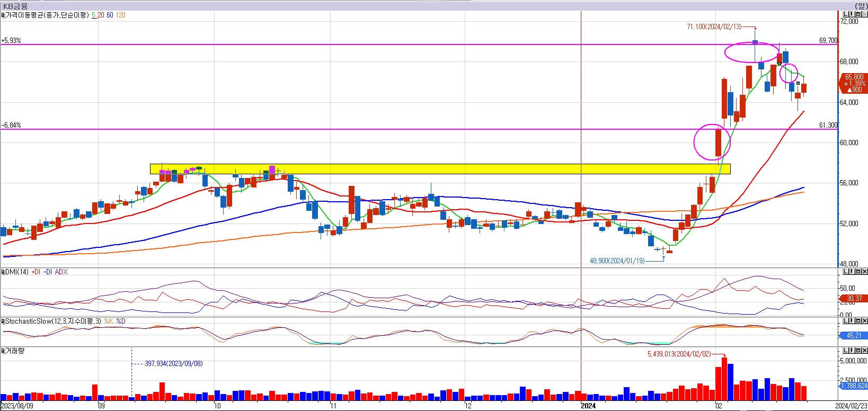This screenshot has height=411, width=868.
Task: Click the 69,700 price label at right
Action: pos(828,40)
